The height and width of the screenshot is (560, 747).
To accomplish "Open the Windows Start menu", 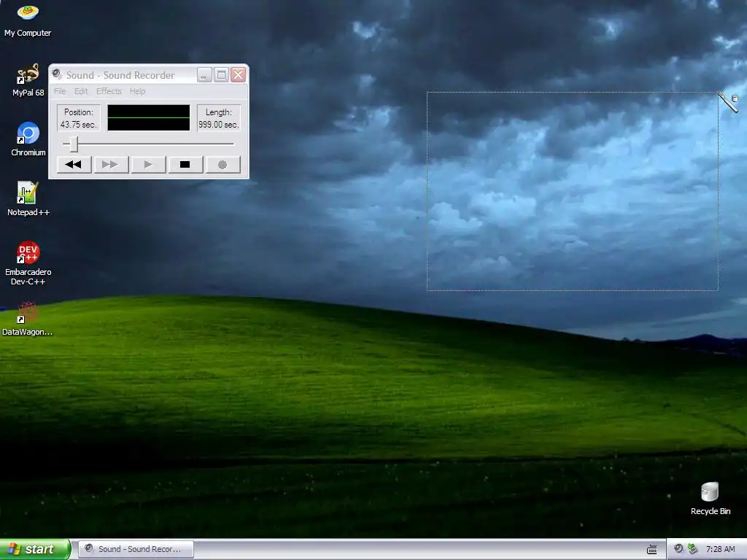I will (x=35, y=549).
